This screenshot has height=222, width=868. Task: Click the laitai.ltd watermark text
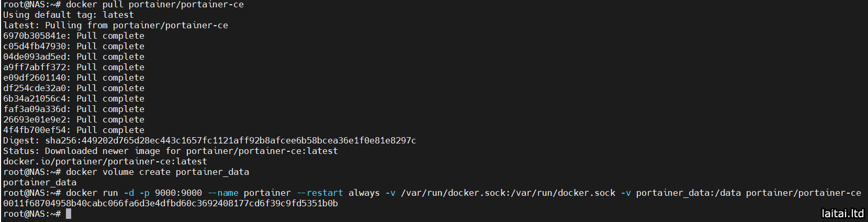coord(842,213)
